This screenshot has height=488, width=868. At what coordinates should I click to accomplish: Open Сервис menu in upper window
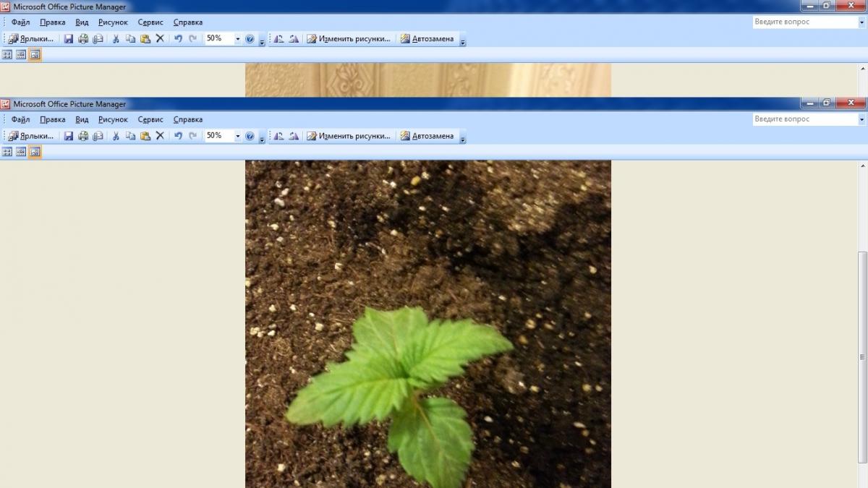pos(150,22)
